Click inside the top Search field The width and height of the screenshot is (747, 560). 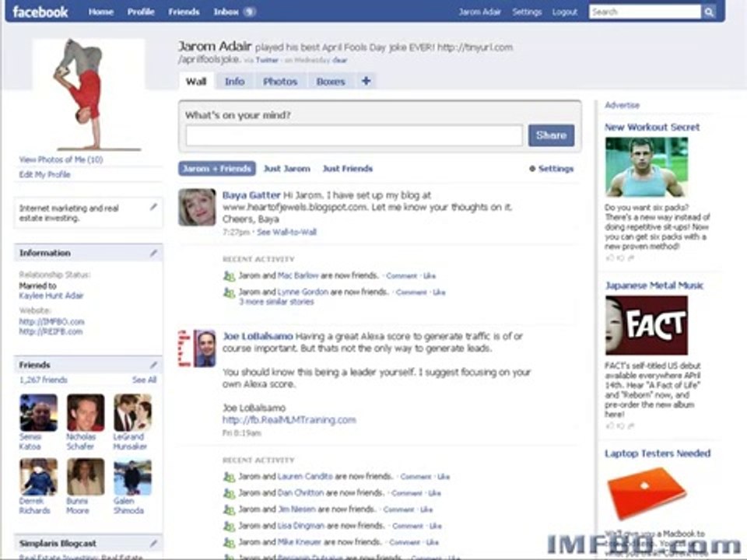tap(645, 12)
